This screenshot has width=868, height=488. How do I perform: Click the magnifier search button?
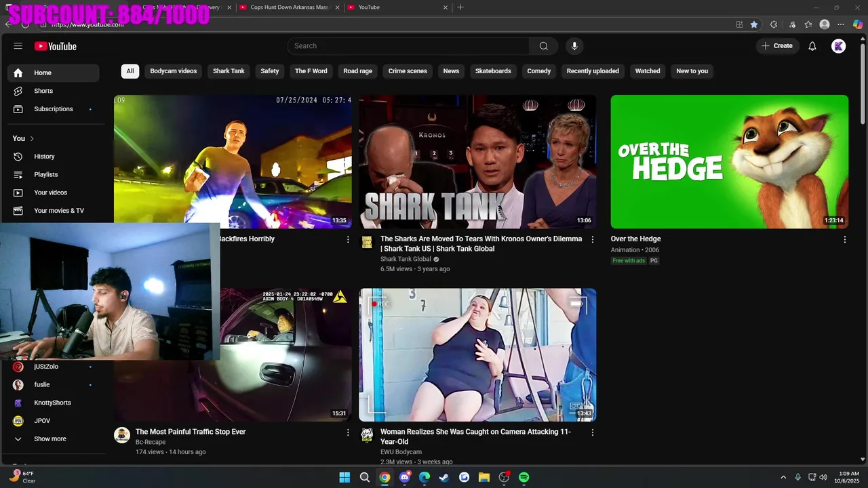(x=544, y=46)
